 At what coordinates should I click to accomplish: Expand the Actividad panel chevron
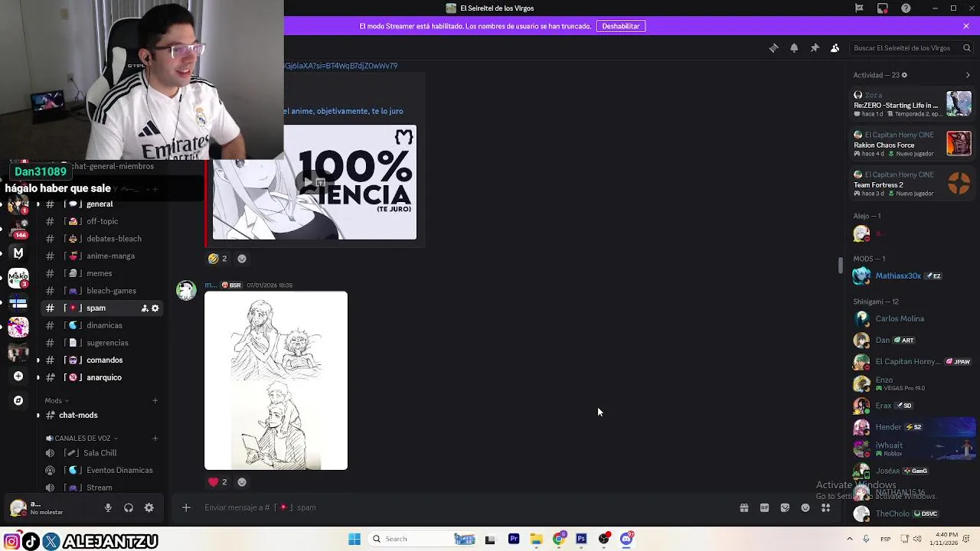968,75
